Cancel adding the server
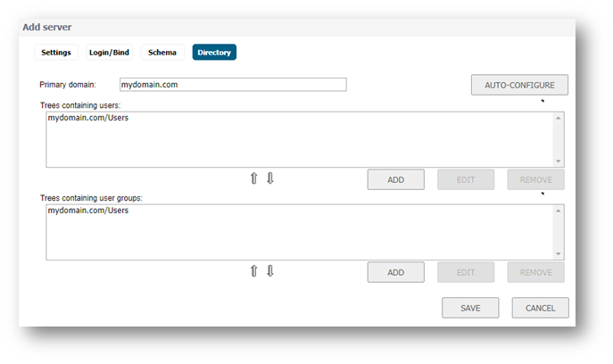The height and width of the screenshot is (364, 613). 540,308
